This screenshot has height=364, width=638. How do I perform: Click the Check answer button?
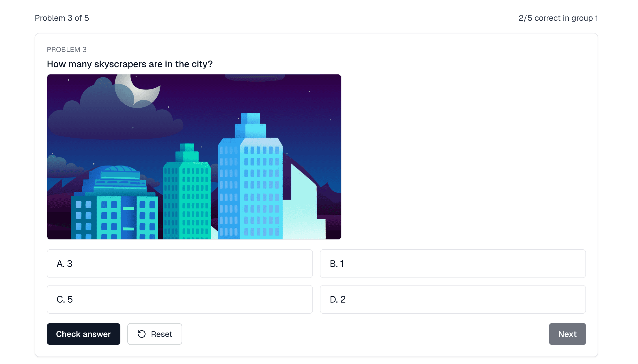[83, 334]
